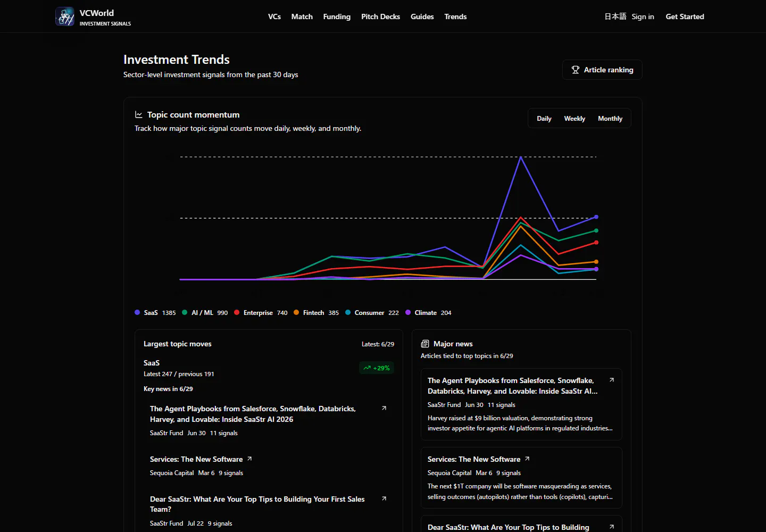Open Agent Playbooks article title in Key news

(253, 414)
